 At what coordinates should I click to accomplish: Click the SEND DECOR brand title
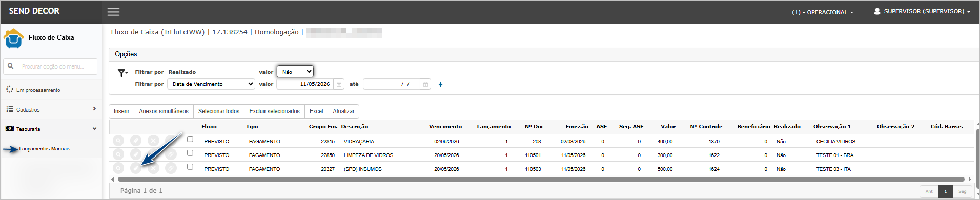tap(34, 11)
